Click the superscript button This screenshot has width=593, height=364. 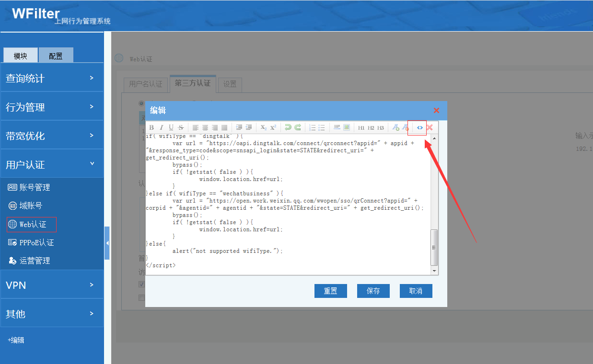[x=273, y=127]
